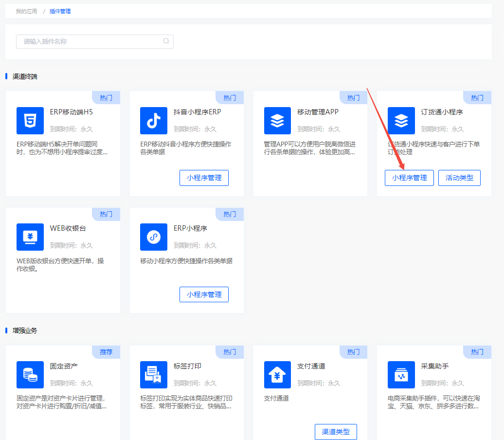Open the ERP小程序 plugin icon
Screen dimensions: 504x440
153,237
